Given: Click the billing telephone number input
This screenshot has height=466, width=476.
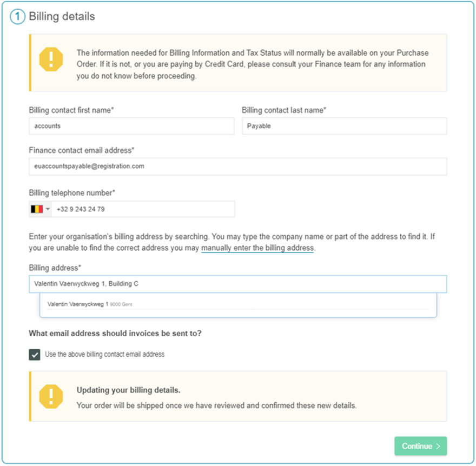Looking at the screenshot, I should pyautogui.click(x=143, y=209).
